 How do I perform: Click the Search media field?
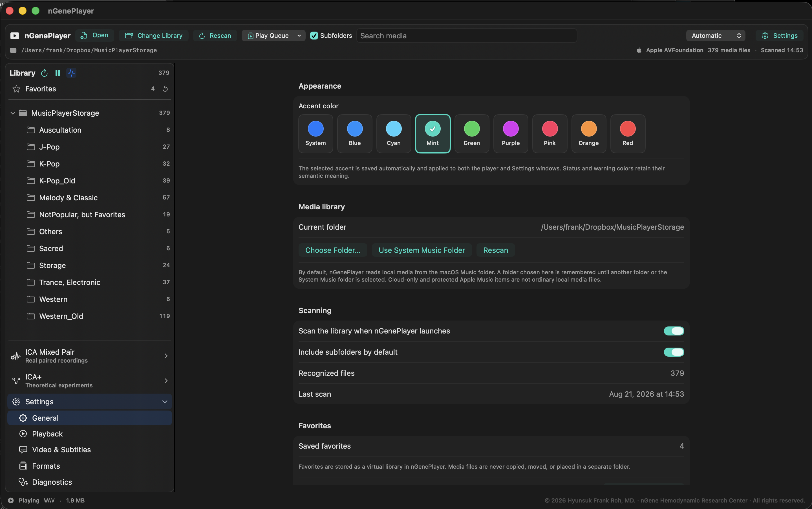[x=467, y=36]
